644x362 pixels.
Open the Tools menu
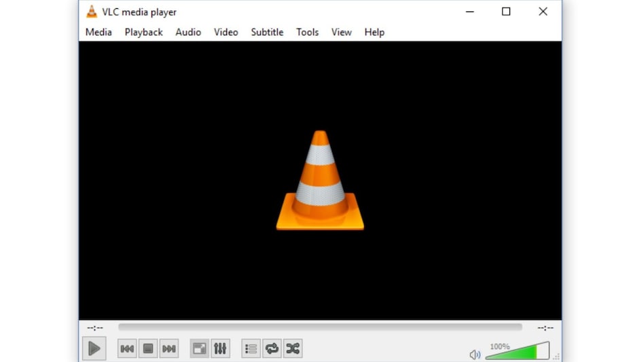coord(308,32)
